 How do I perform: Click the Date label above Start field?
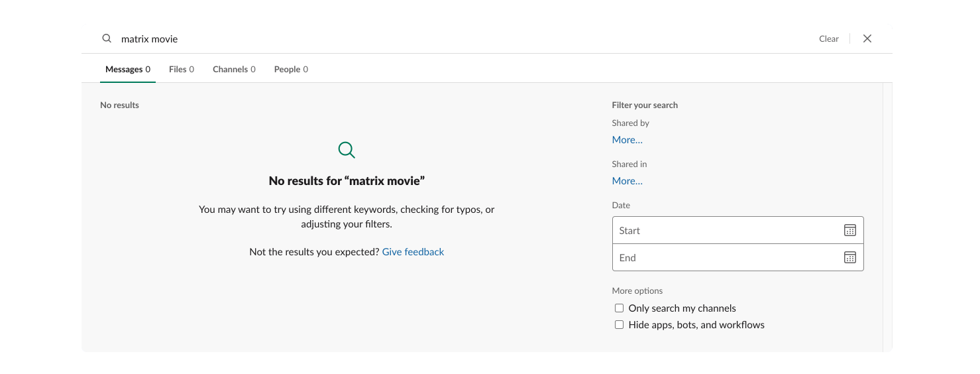[x=621, y=205]
